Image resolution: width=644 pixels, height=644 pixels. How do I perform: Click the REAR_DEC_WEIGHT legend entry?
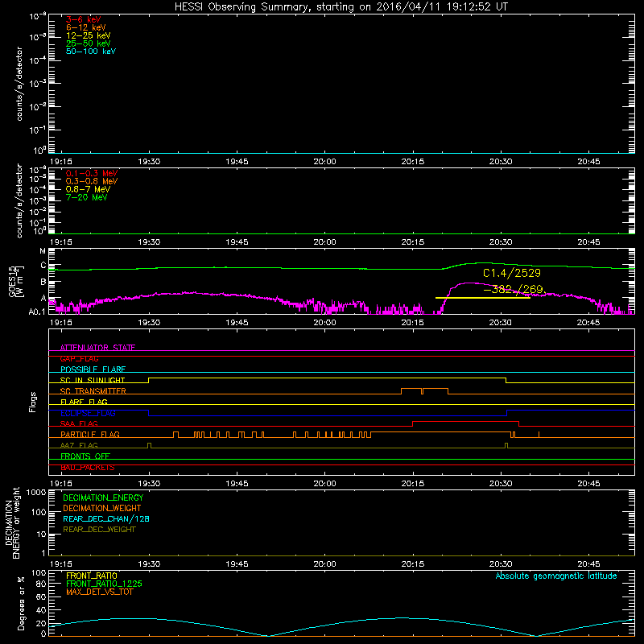tap(99, 530)
